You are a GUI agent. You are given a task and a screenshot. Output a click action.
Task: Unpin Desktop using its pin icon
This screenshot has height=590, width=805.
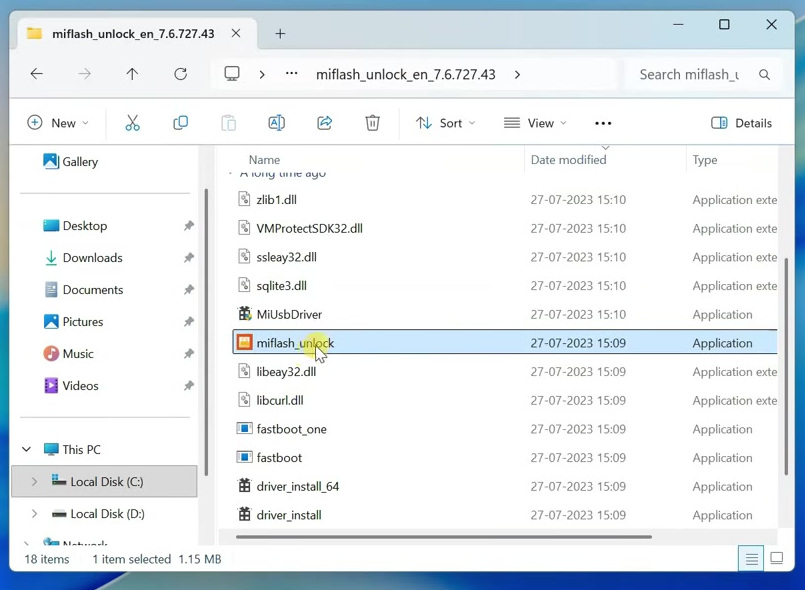coord(189,225)
